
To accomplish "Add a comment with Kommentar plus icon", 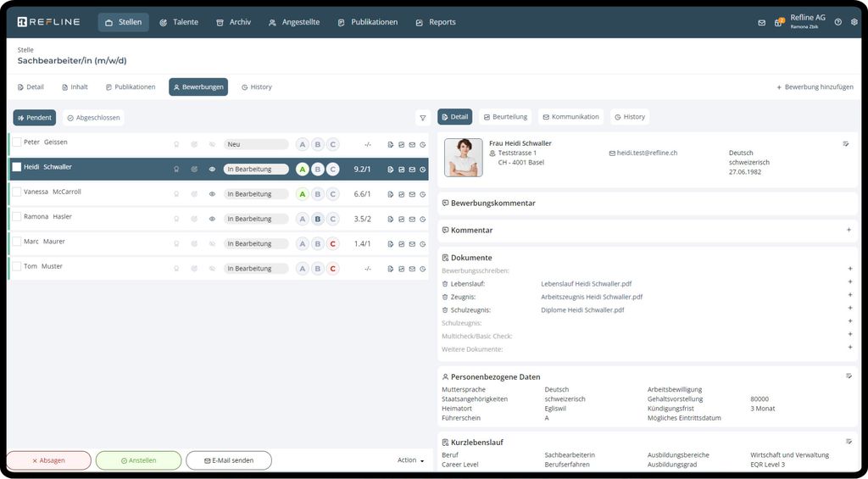I will click(x=849, y=230).
